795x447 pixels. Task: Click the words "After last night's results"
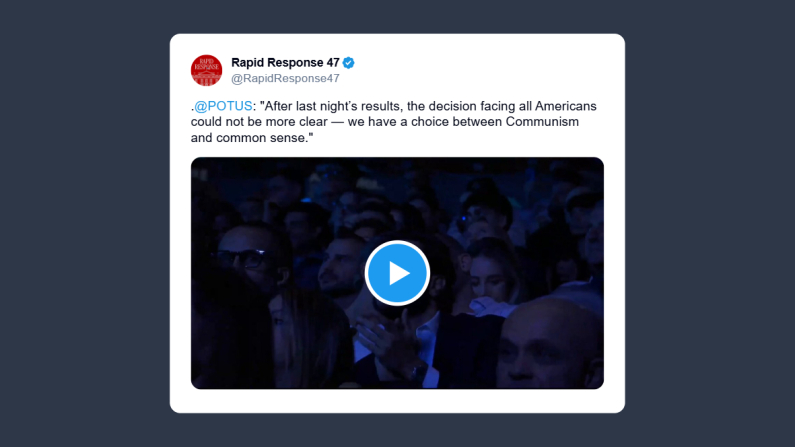(x=334, y=106)
